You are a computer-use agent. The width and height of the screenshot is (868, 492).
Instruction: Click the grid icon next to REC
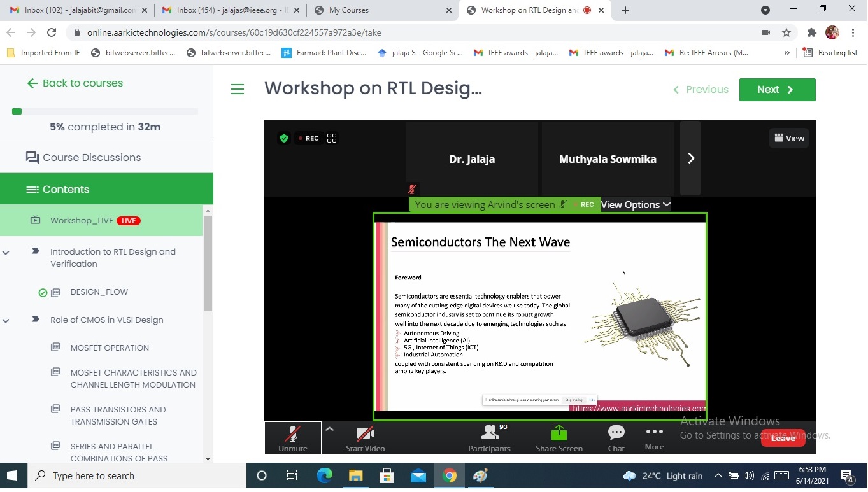coord(332,138)
